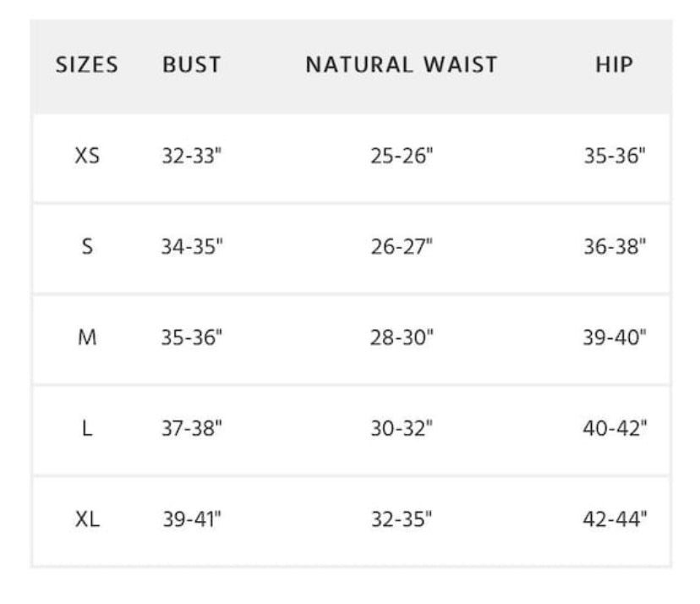Click the M natural waist value 28-30"
700x604 pixels.
(402, 338)
